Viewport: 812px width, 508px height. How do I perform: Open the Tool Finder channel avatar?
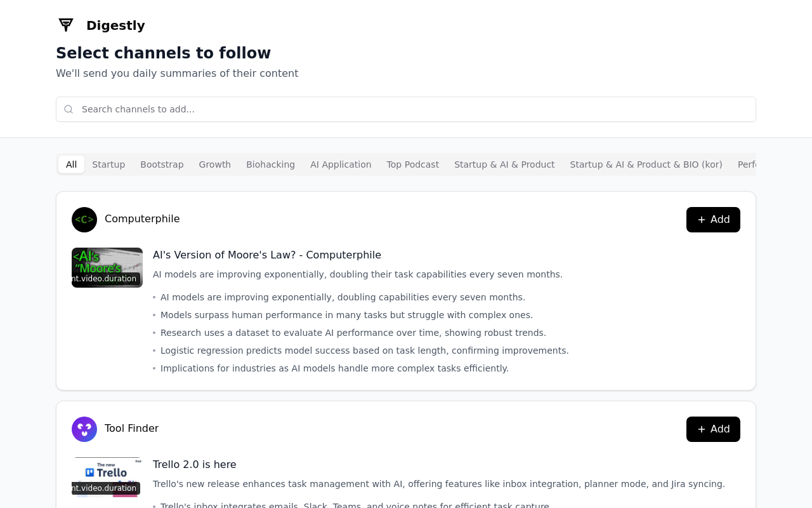click(x=84, y=429)
